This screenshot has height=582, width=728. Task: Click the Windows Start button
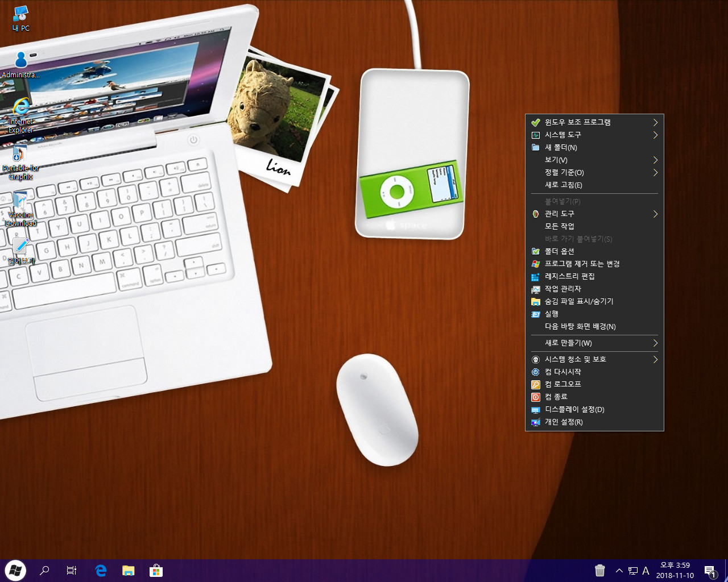[15, 571]
